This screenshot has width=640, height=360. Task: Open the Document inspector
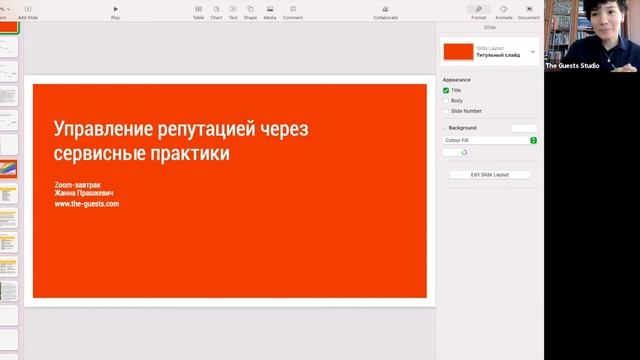pos(529,9)
